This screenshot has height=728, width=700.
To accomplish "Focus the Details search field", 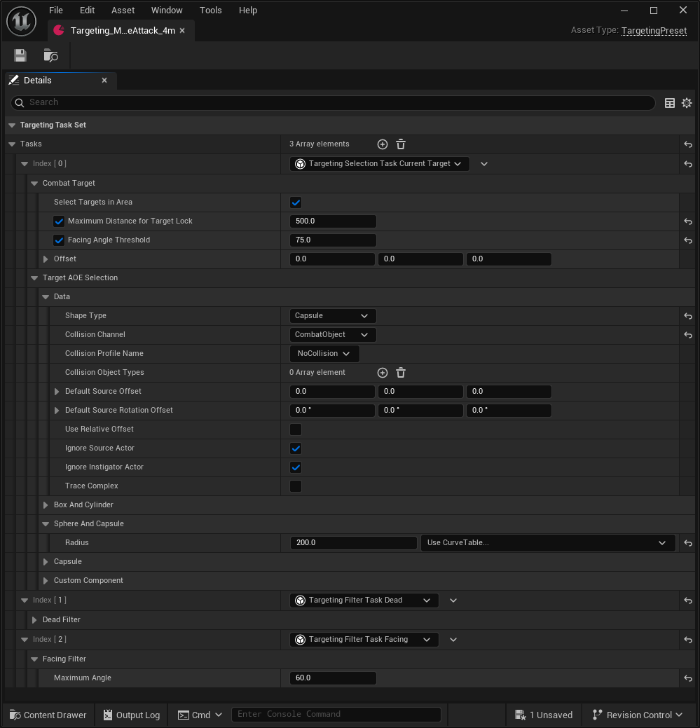I will pos(333,102).
